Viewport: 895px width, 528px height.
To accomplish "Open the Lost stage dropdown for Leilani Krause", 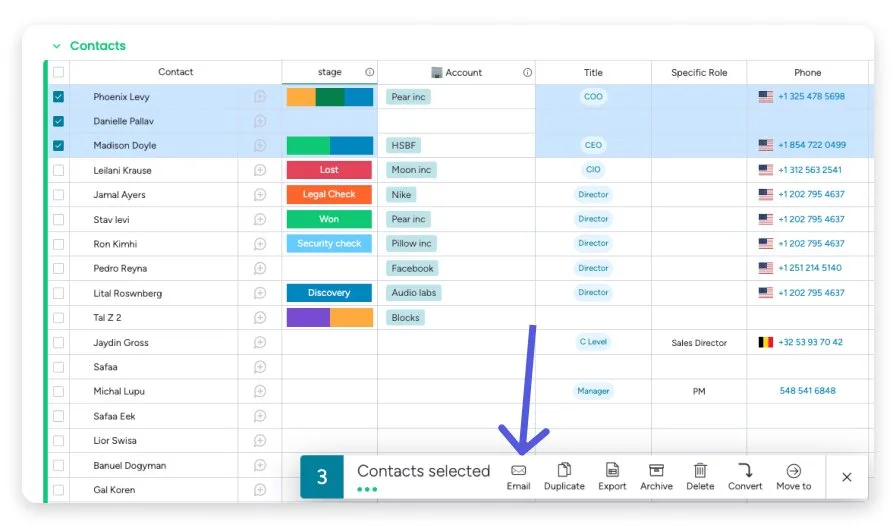I will point(329,170).
